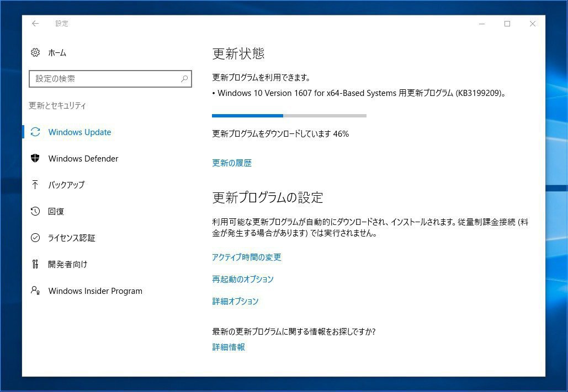Click the 更新とセキュリティ category label

(x=57, y=105)
